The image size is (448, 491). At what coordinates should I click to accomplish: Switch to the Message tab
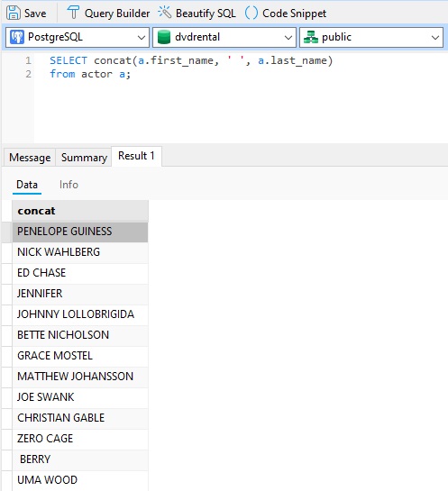[x=30, y=157]
